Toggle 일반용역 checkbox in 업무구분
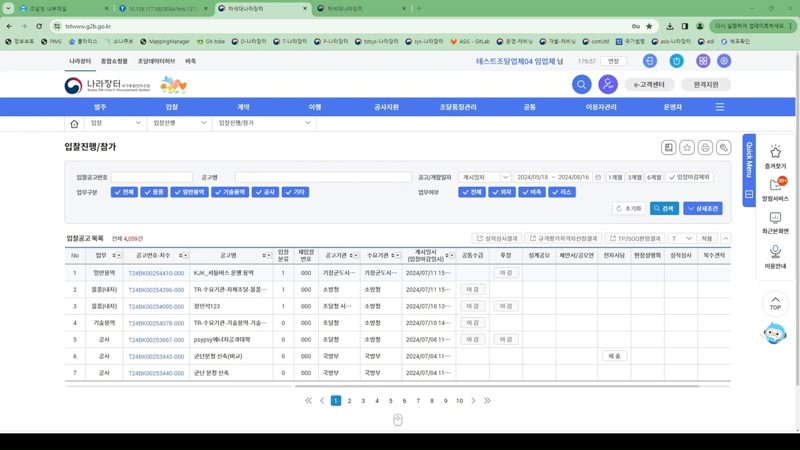 click(x=189, y=192)
